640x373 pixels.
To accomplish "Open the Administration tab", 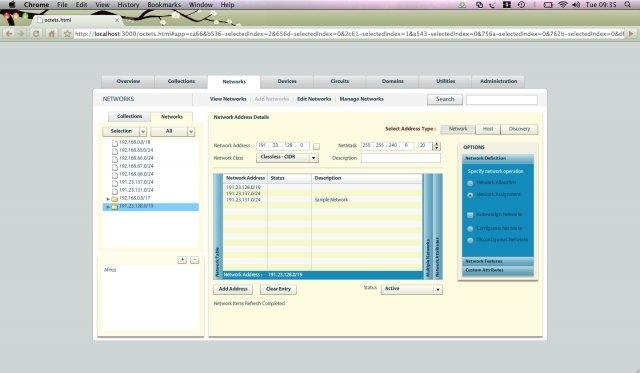I will (x=498, y=82).
